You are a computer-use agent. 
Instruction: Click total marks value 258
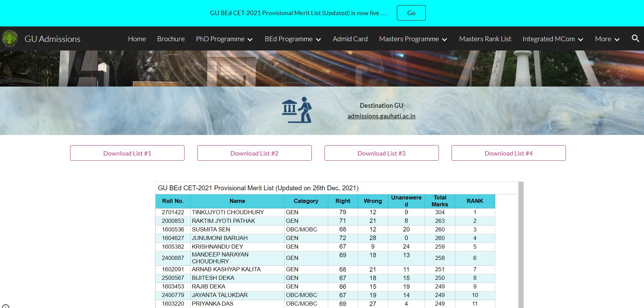point(440,258)
